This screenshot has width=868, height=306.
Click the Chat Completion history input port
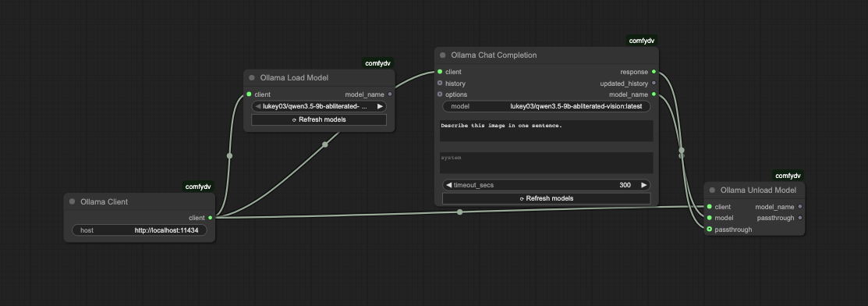440,84
